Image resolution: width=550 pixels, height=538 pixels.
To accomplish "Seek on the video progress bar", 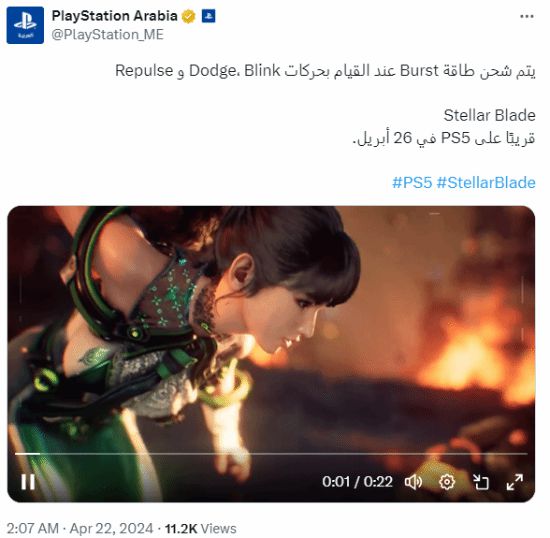I will coord(271,454).
